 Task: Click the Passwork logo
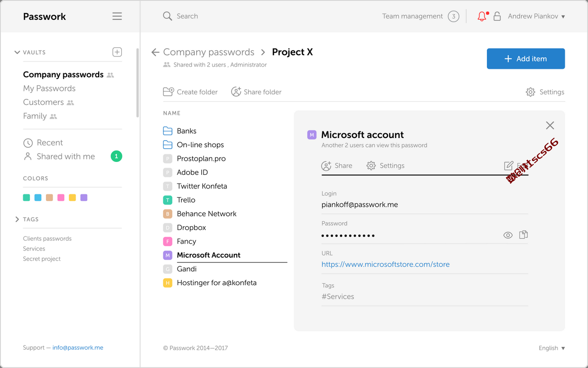click(45, 17)
